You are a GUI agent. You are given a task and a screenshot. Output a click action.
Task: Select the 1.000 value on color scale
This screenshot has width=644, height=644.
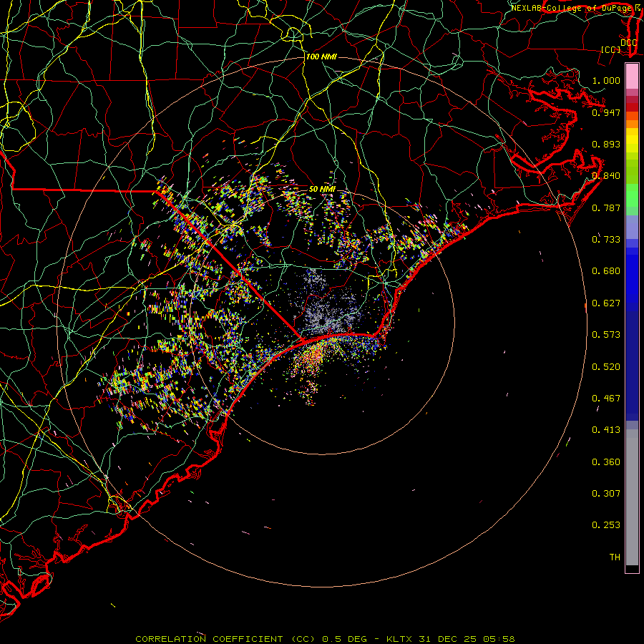click(606, 80)
